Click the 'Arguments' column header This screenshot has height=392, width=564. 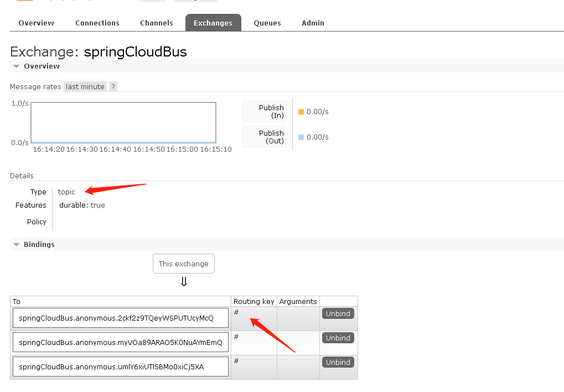(x=298, y=302)
